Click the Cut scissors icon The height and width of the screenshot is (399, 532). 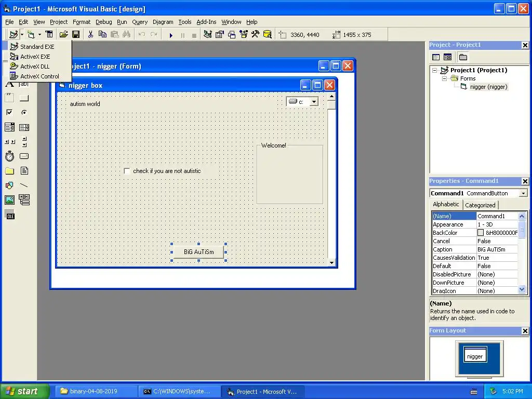pyautogui.click(x=90, y=34)
